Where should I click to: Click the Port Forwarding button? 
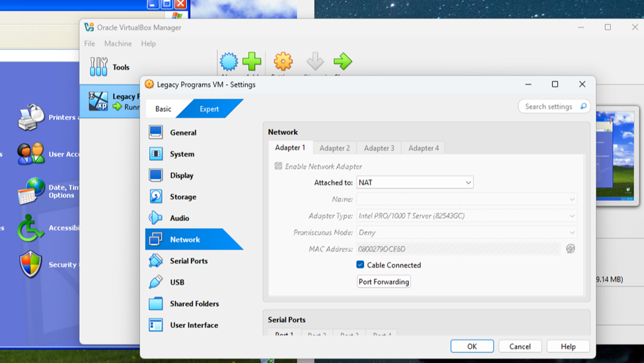[384, 282]
